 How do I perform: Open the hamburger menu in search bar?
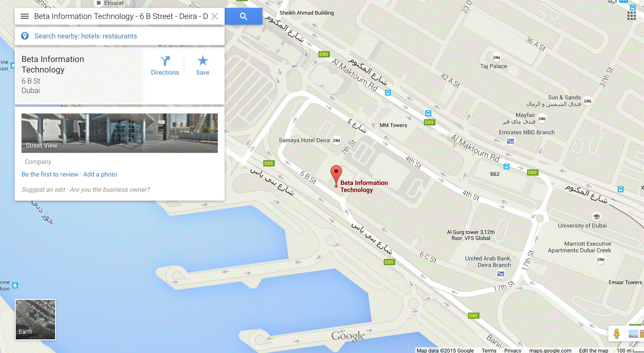(25, 16)
